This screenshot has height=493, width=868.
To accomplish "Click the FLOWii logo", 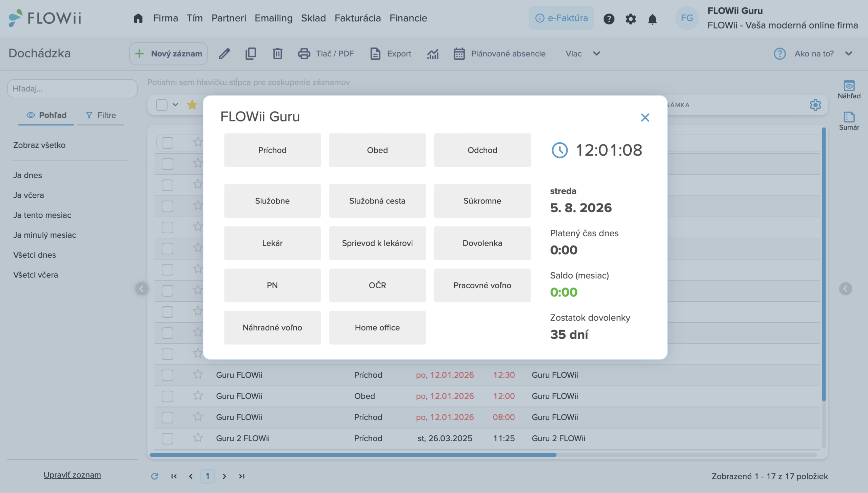I will pyautogui.click(x=45, y=18).
